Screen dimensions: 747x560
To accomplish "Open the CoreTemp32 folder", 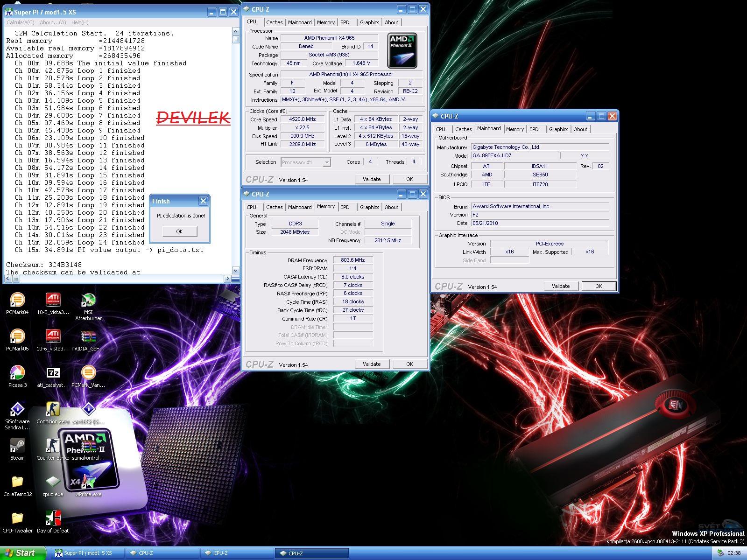I will coord(17,486).
